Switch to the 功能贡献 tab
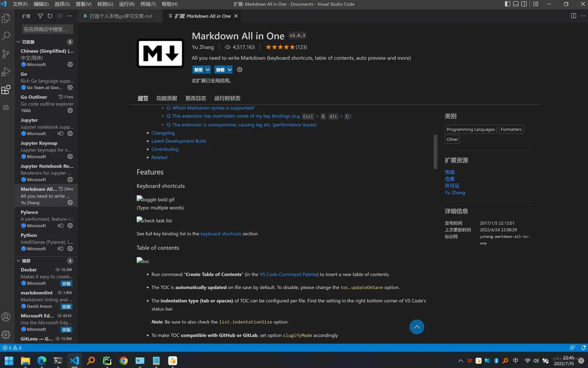The image size is (588, 368). pyautogui.click(x=167, y=98)
